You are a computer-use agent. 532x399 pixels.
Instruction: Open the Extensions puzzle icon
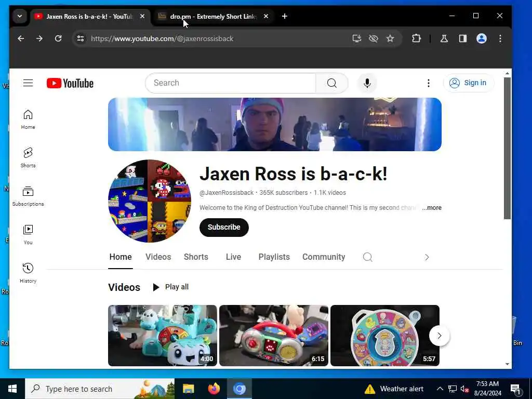pyautogui.click(x=416, y=38)
